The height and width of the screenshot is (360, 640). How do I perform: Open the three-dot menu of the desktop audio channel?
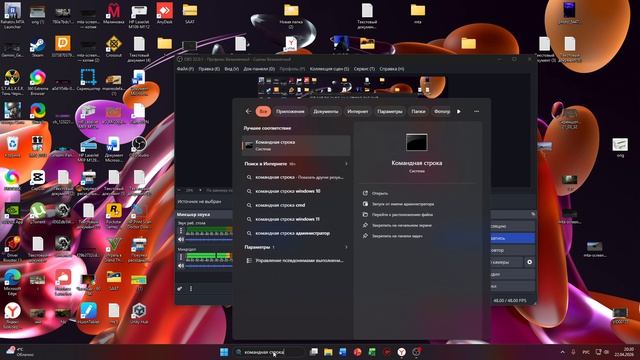coord(181,231)
